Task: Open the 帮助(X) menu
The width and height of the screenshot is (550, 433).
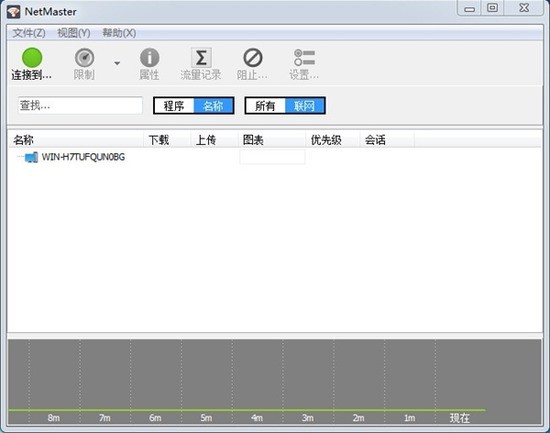Action: (x=119, y=33)
